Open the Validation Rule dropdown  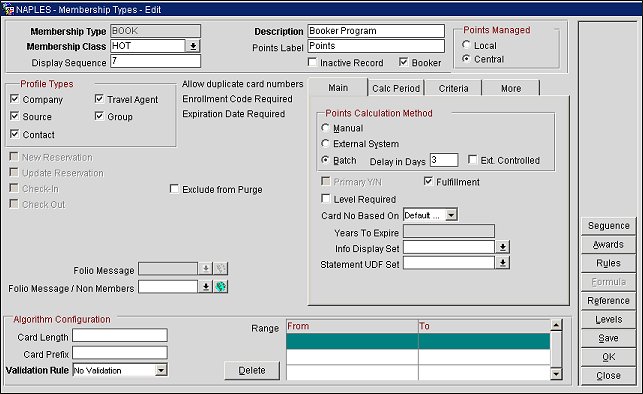coord(161,370)
